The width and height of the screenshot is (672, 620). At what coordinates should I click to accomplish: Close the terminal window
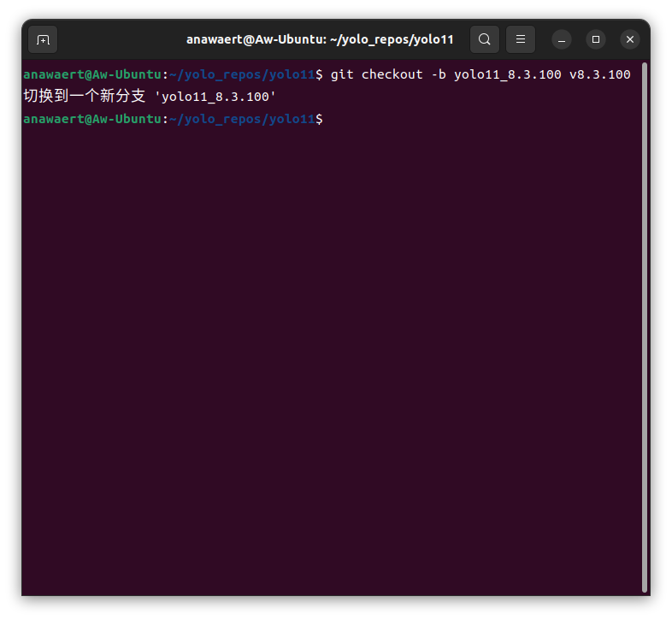point(629,39)
